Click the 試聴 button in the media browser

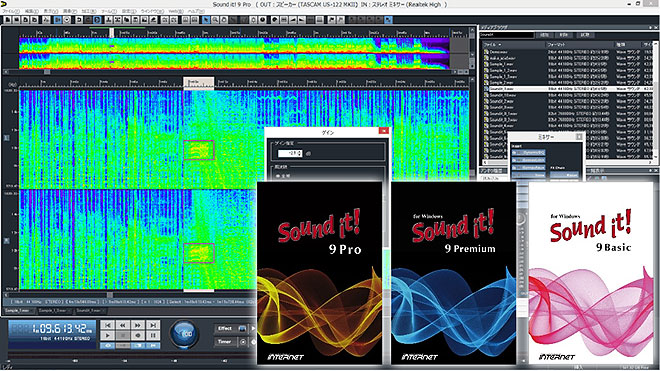pos(585,35)
